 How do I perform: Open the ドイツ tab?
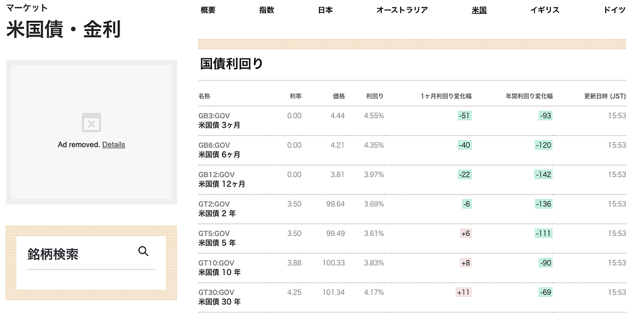[x=614, y=10]
